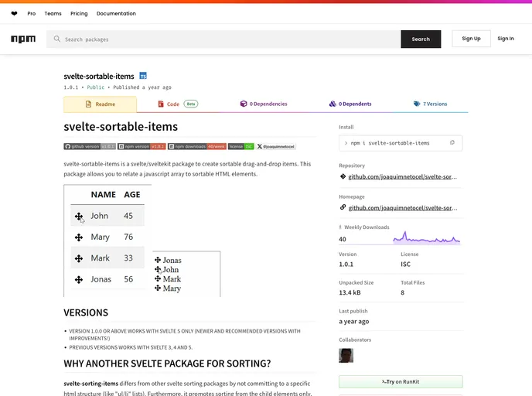This screenshot has width=532, height=396.
Task: Click the black Search button
Action: click(421, 39)
